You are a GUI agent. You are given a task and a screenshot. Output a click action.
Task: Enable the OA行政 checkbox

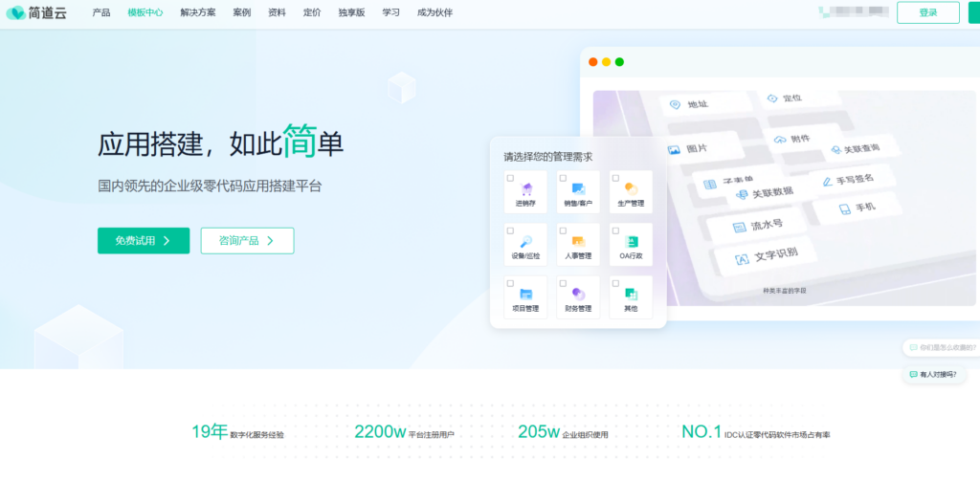coord(615,230)
